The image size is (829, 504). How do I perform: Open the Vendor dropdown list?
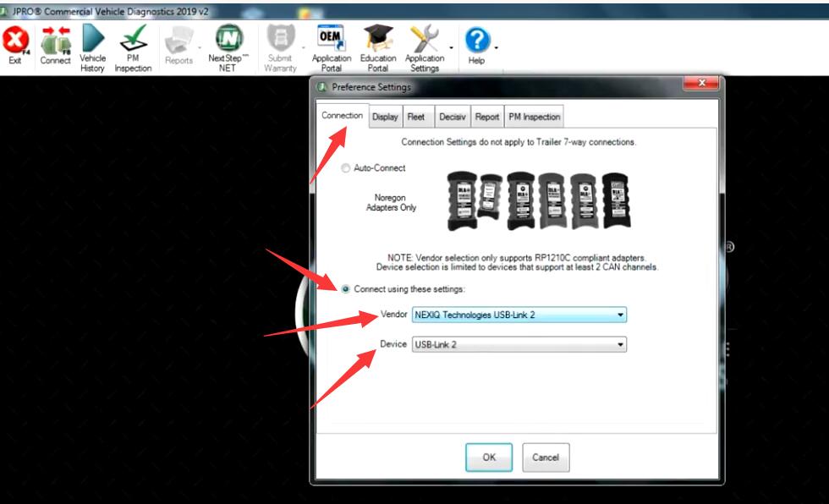[x=519, y=315]
